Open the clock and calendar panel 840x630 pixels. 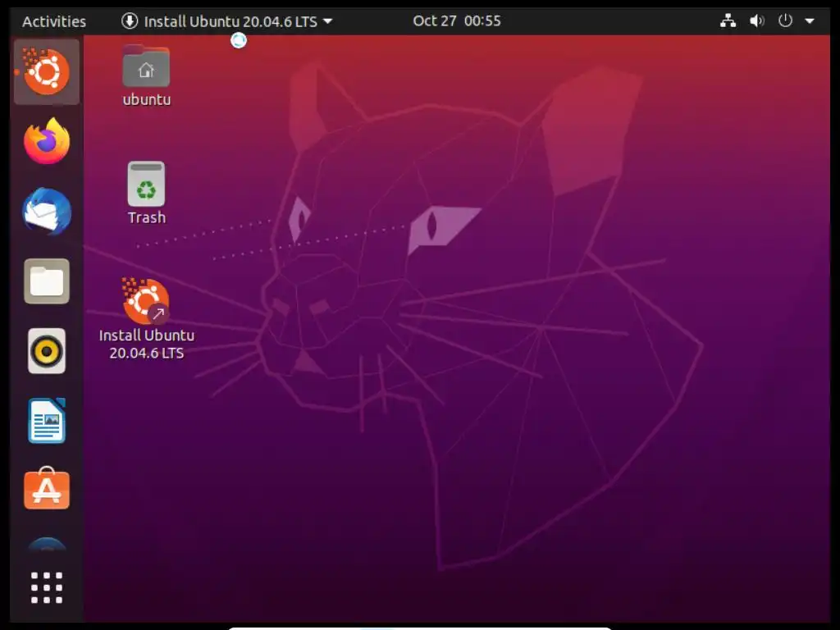[x=457, y=21]
